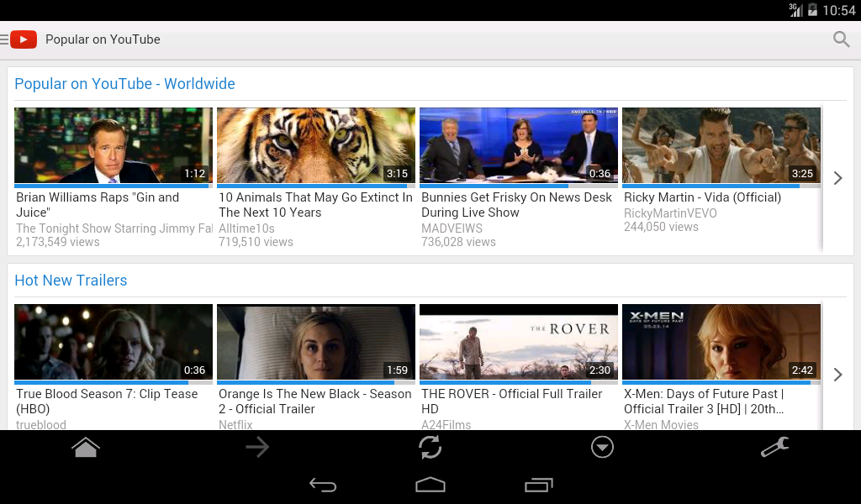Screen dimensions: 861x504
Task: Select title 'X-Men: Days of Future Past'
Action: 704,402
